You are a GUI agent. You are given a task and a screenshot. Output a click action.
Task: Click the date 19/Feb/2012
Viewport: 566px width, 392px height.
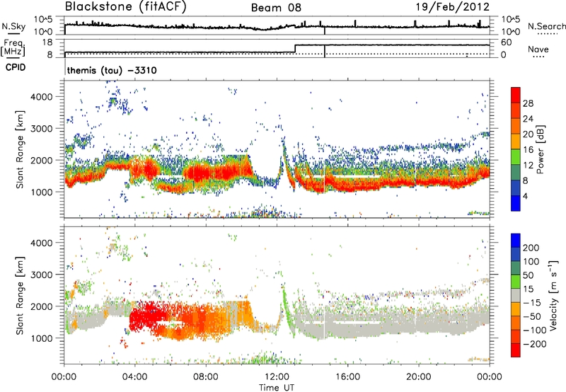(453, 7)
